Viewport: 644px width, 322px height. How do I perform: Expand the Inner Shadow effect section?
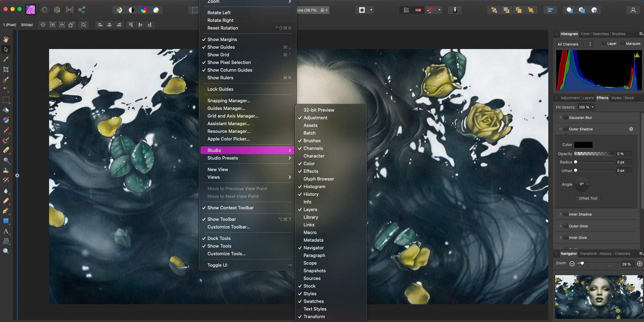(x=560, y=214)
